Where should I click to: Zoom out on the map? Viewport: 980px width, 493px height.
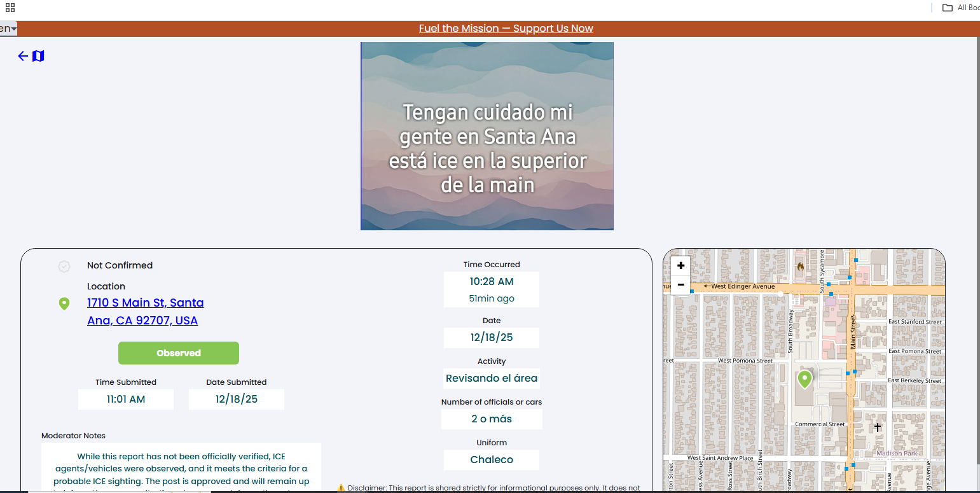[680, 284]
